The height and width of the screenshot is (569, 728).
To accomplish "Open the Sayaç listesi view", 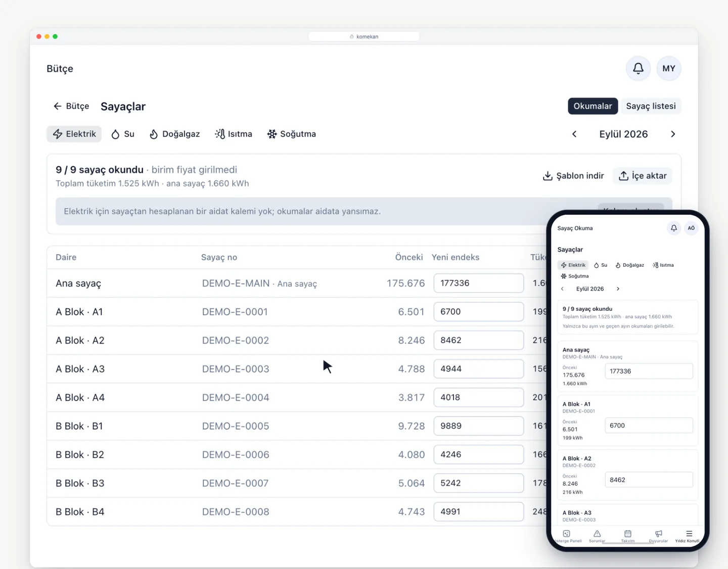I will click(651, 106).
